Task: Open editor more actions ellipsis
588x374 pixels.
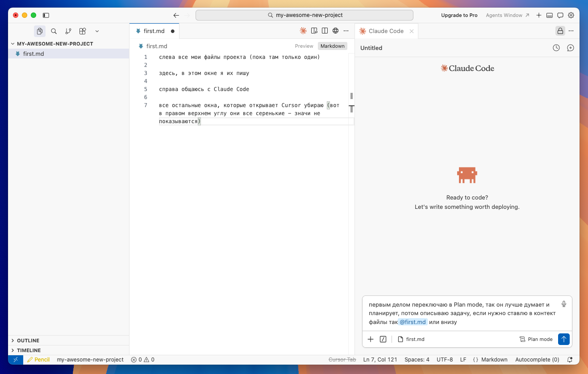Action: [x=346, y=31]
